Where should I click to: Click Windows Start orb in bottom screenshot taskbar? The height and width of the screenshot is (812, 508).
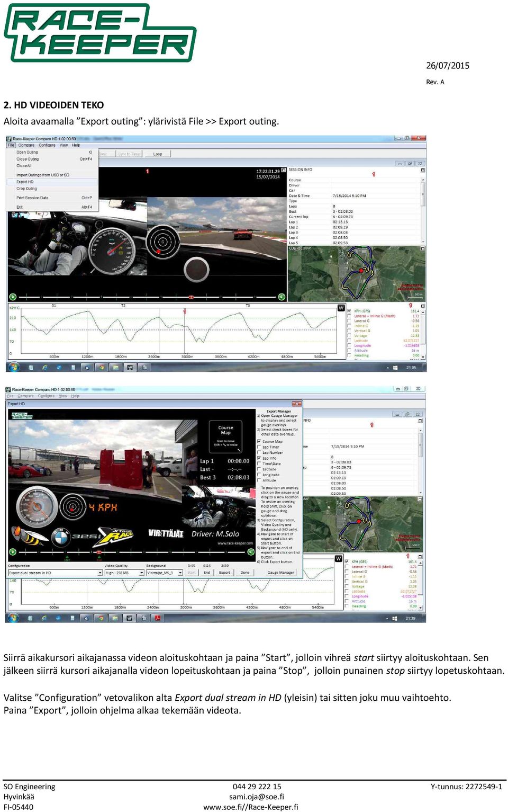(x=14, y=618)
